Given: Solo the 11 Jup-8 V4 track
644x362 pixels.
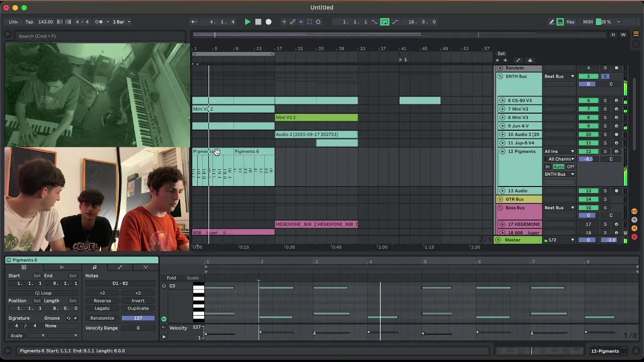Looking at the screenshot, I should point(605,143).
